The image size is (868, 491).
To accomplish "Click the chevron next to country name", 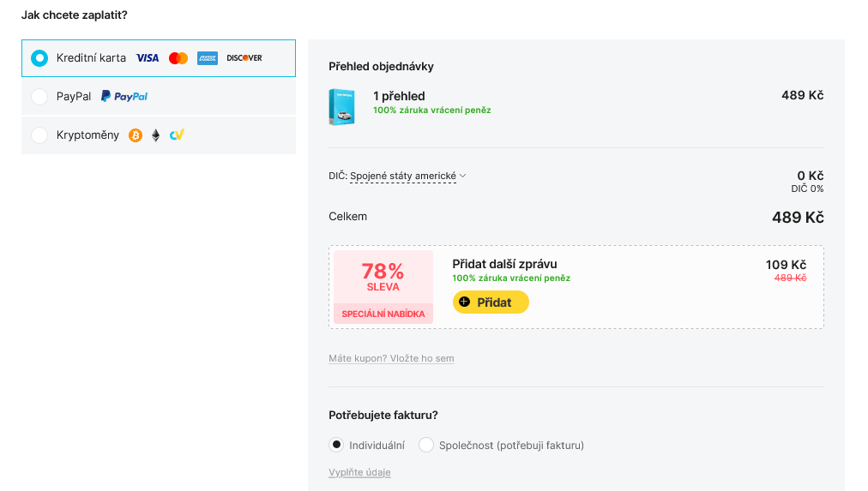I will [463, 176].
